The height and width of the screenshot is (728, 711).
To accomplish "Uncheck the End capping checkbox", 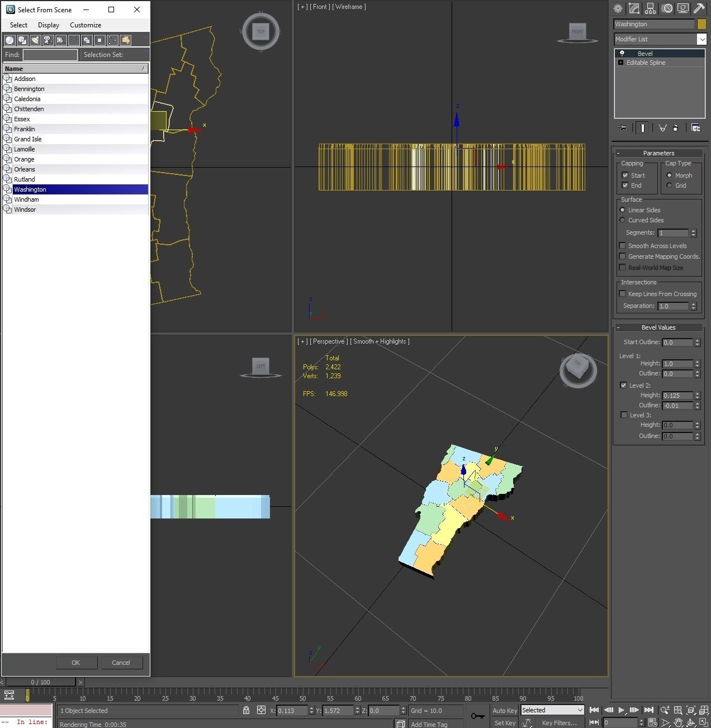I will coord(625,185).
